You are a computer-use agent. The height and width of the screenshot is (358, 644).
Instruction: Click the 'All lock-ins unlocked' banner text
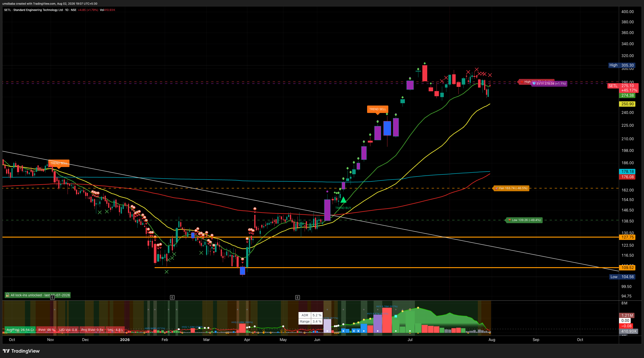click(x=40, y=295)
